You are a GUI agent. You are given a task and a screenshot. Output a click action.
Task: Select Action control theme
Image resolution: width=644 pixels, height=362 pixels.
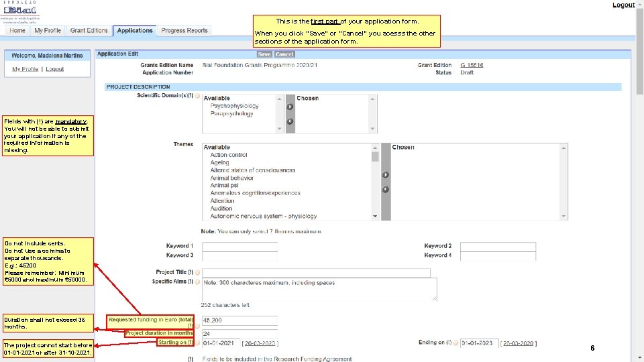click(229, 155)
